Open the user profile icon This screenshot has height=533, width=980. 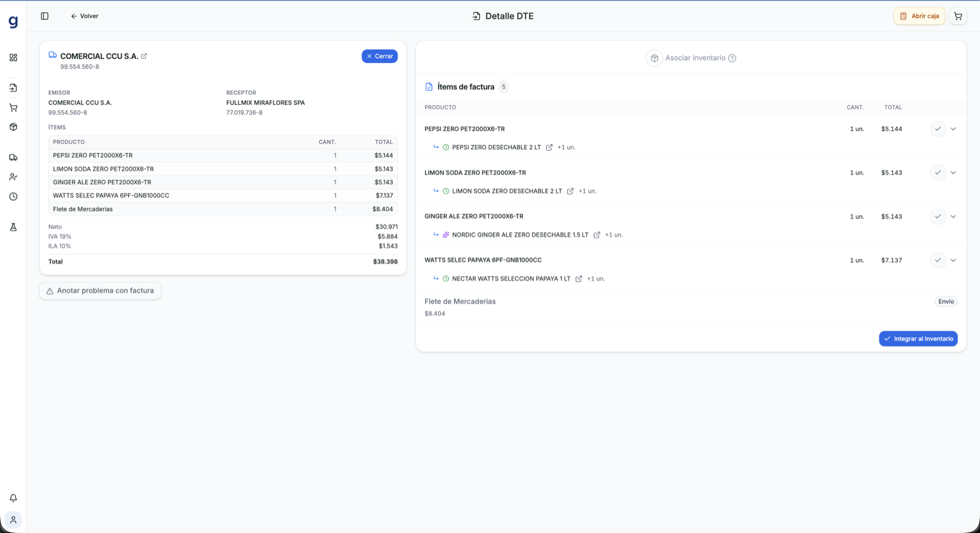click(x=13, y=520)
